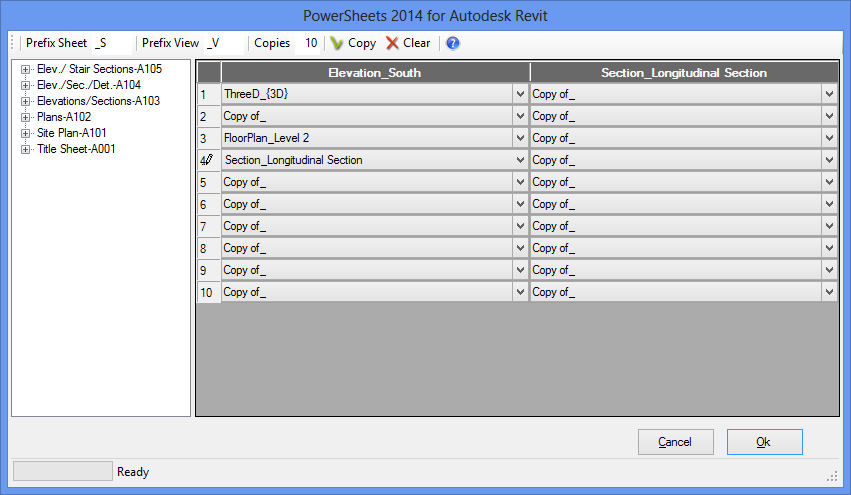Click the Ok button
The width and height of the screenshot is (851, 495).
[765, 442]
